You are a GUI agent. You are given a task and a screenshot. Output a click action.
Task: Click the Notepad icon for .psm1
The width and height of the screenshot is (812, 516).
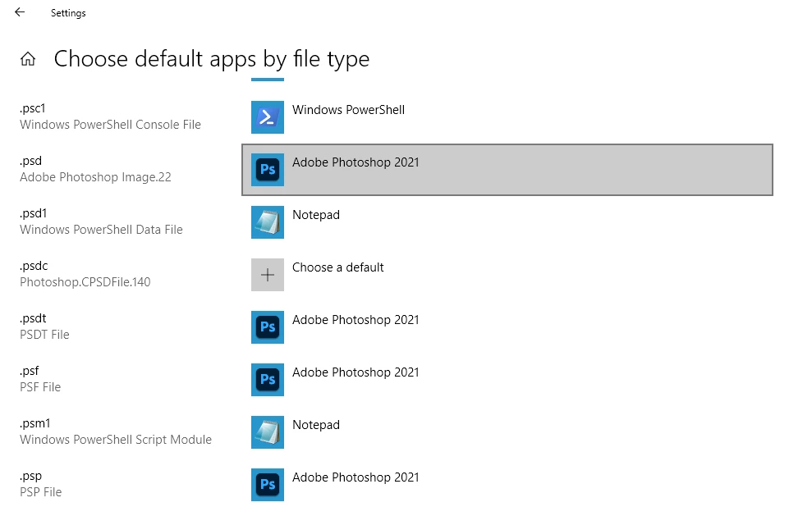pyautogui.click(x=267, y=432)
